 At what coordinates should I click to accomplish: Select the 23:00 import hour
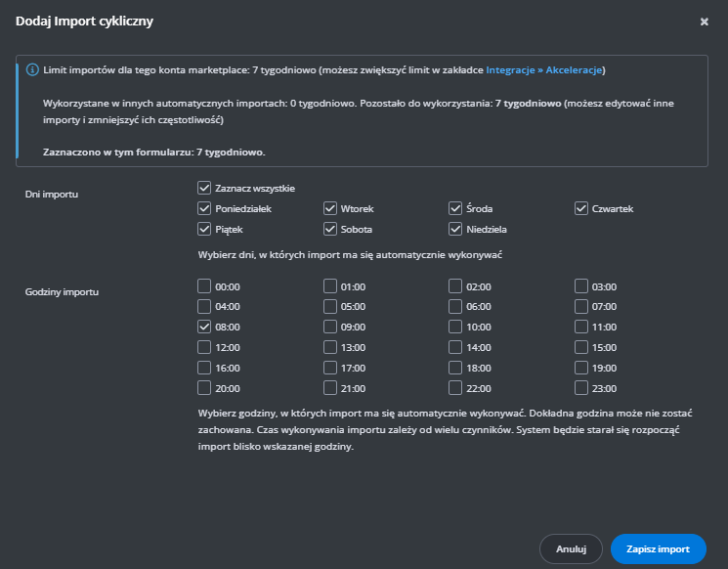581,387
